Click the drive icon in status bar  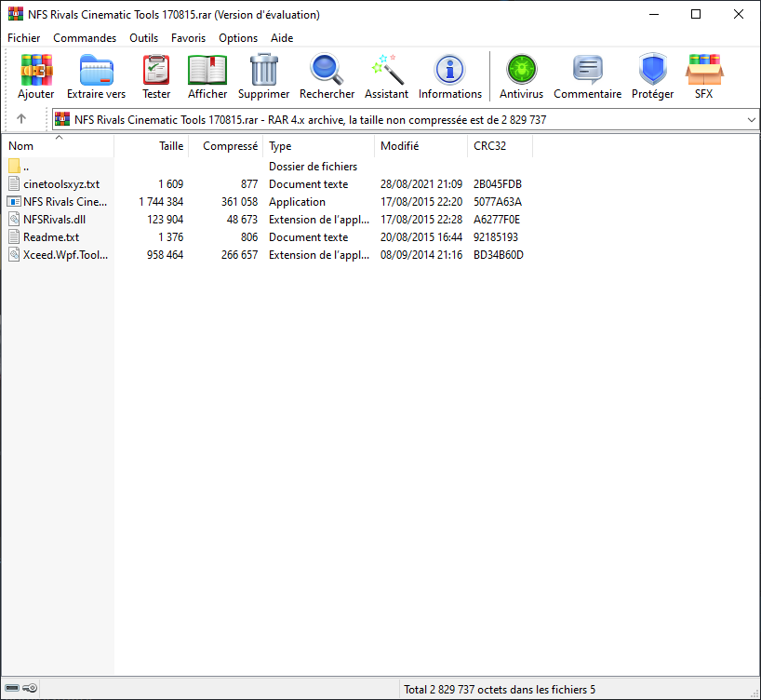[12, 688]
